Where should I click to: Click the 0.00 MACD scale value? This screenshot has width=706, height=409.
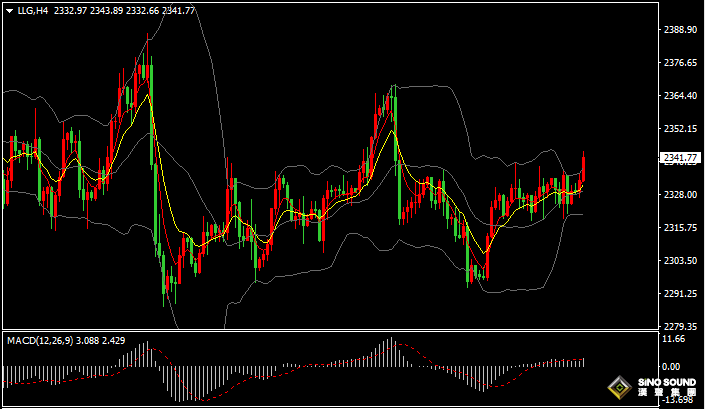point(672,367)
